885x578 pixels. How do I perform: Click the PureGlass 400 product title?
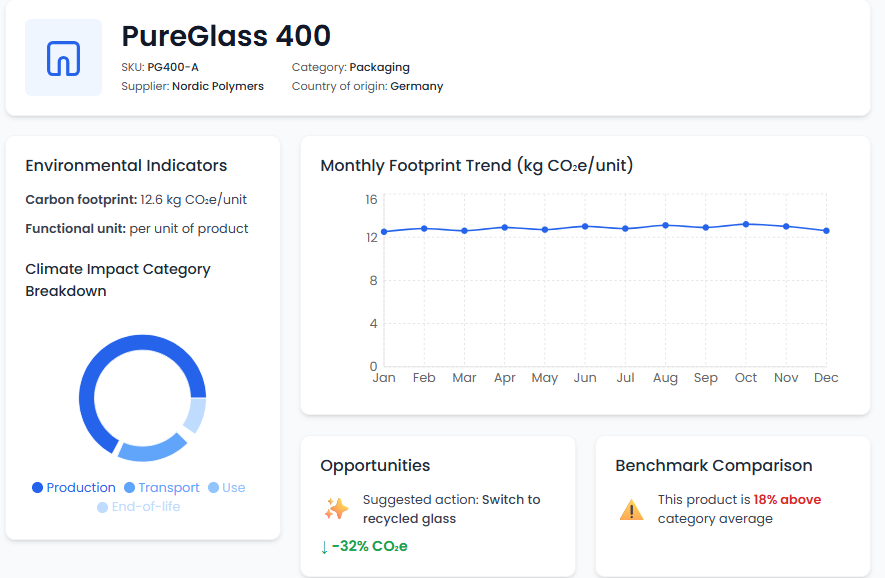tap(226, 36)
